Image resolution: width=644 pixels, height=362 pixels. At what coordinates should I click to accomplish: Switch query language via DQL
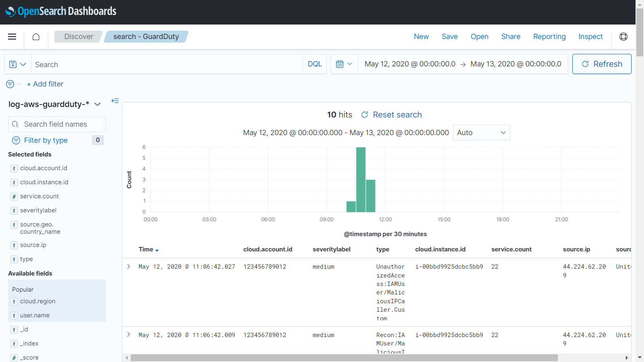315,64
